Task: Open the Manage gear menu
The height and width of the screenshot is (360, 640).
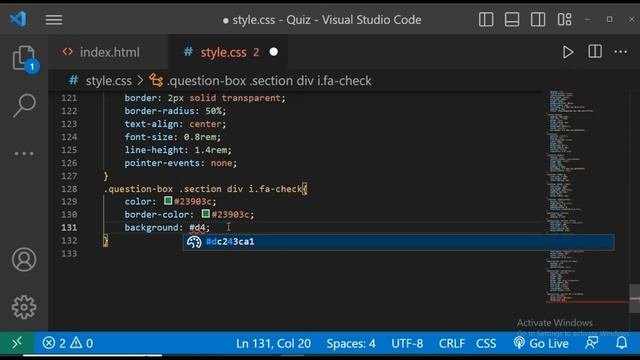Action: 24,307
